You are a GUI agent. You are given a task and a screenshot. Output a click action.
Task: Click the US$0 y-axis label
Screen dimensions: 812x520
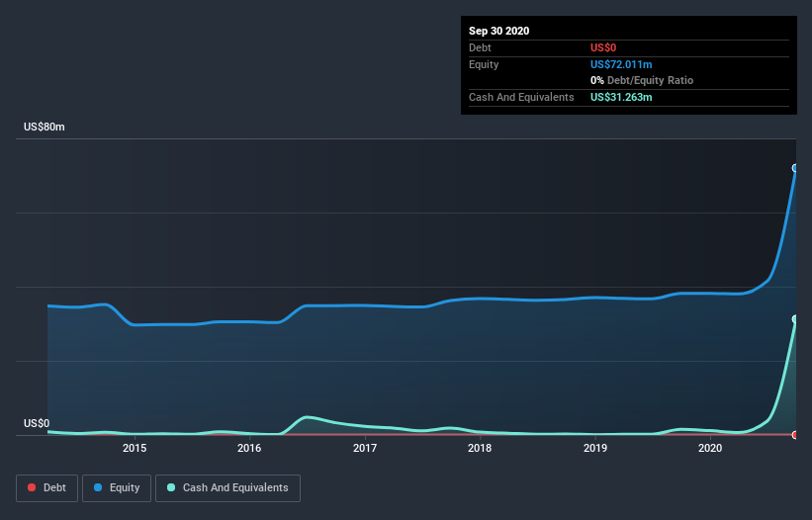click(x=37, y=423)
